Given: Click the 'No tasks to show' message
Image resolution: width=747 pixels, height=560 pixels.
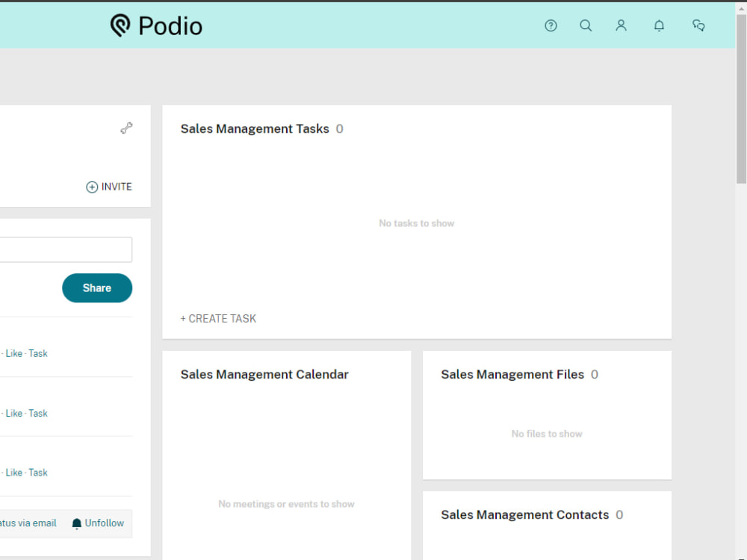Looking at the screenshot, I should point(417,223).
